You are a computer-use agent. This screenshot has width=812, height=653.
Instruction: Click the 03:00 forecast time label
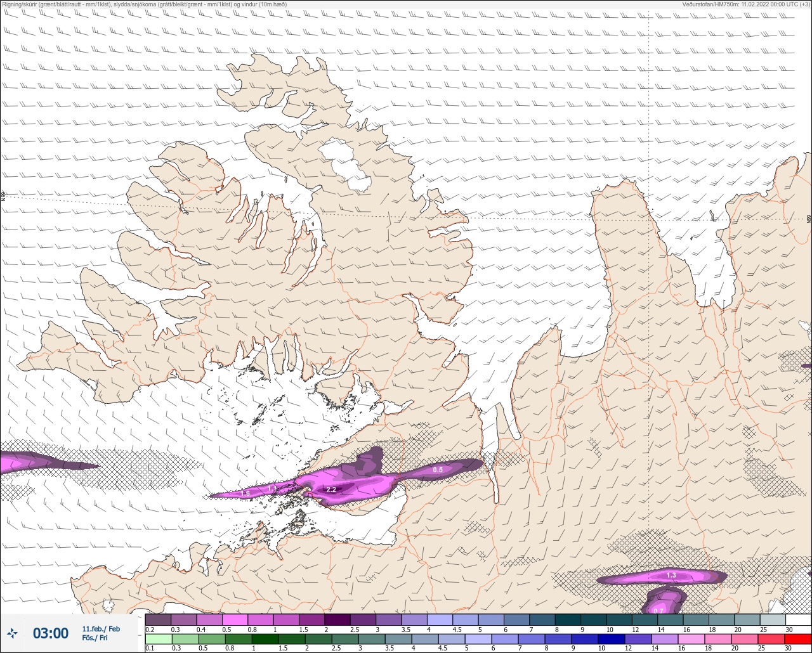coord(51,633)
